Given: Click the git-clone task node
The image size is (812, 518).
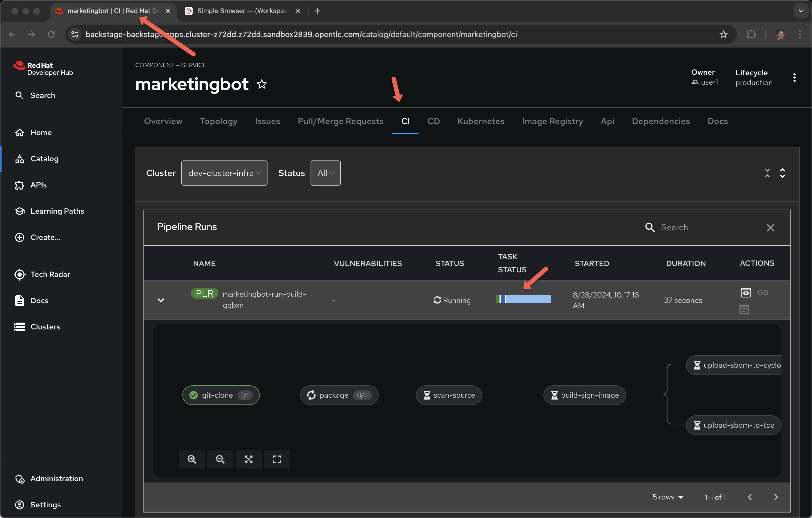Looking at the screenshot, I should click(221, 395).
